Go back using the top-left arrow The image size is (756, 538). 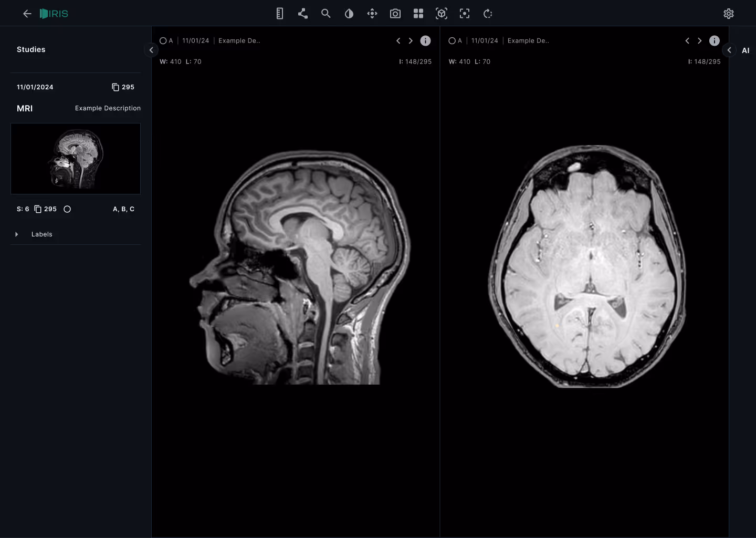[27, 14]
